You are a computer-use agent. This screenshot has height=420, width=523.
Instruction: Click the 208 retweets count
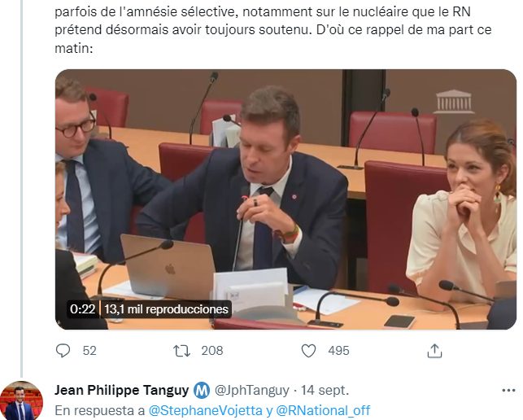212,351
